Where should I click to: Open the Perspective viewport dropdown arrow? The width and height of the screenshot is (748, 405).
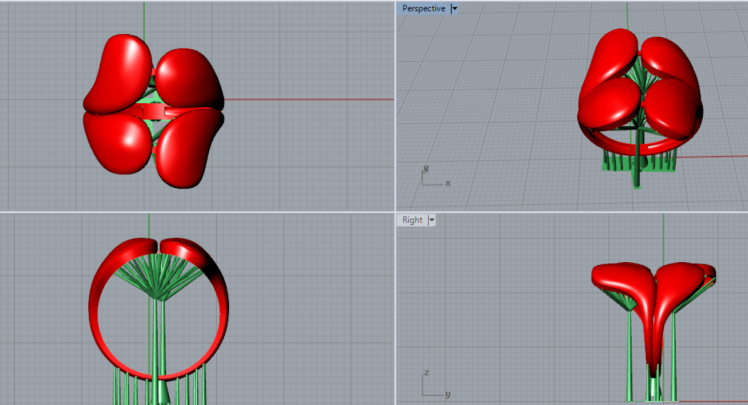pyautogui.click(x=455, y=8)
